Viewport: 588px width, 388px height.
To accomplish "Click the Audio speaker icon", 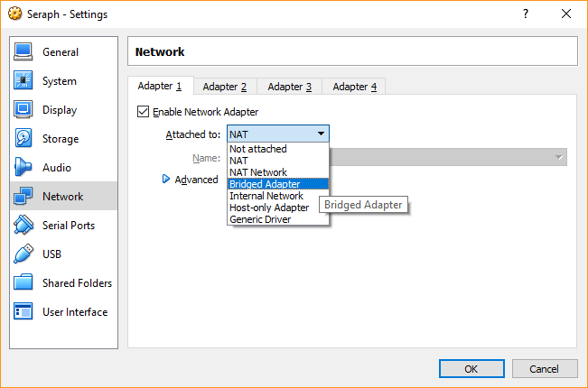I will pyautogui.click(x=23, y=168).
